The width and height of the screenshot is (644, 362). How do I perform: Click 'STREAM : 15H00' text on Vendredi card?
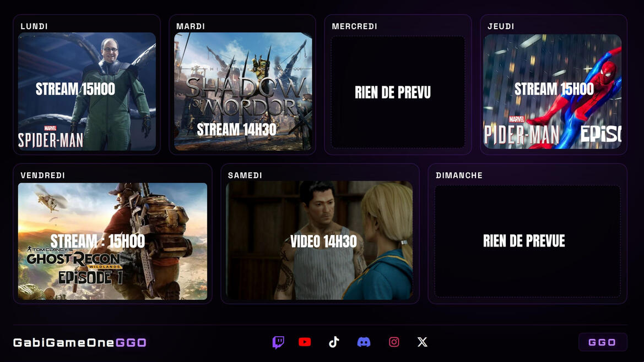(98, 241)
